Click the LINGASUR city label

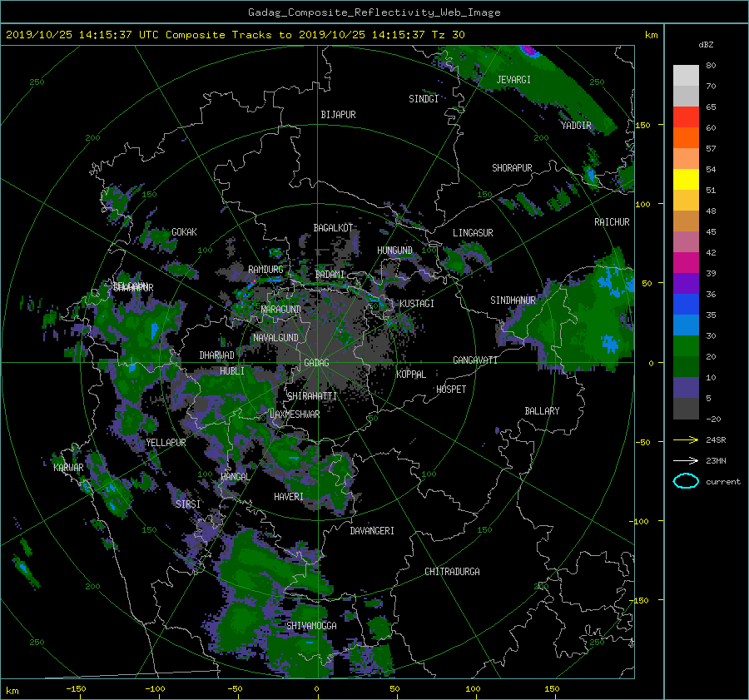(x=473, y=233)
